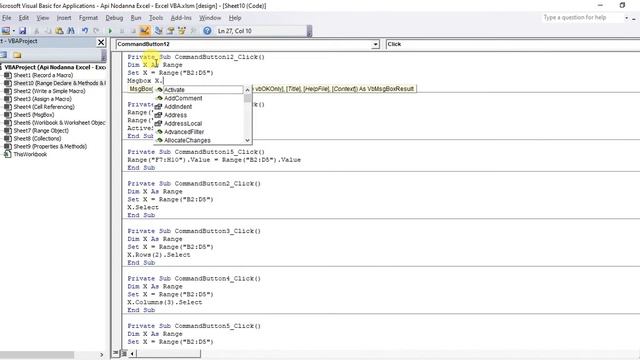Choose AdvancedFilter from the autocomplete list
Screen dimensions: 640x360
click(199, 132)
